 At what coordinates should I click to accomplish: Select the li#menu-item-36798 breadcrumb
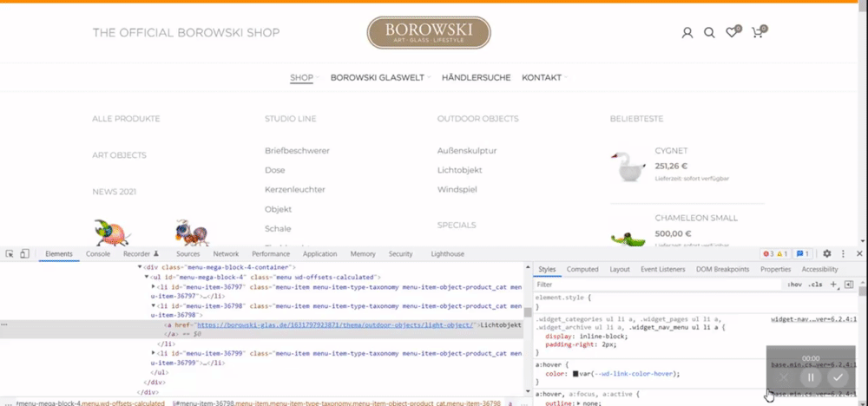point(337,403)
